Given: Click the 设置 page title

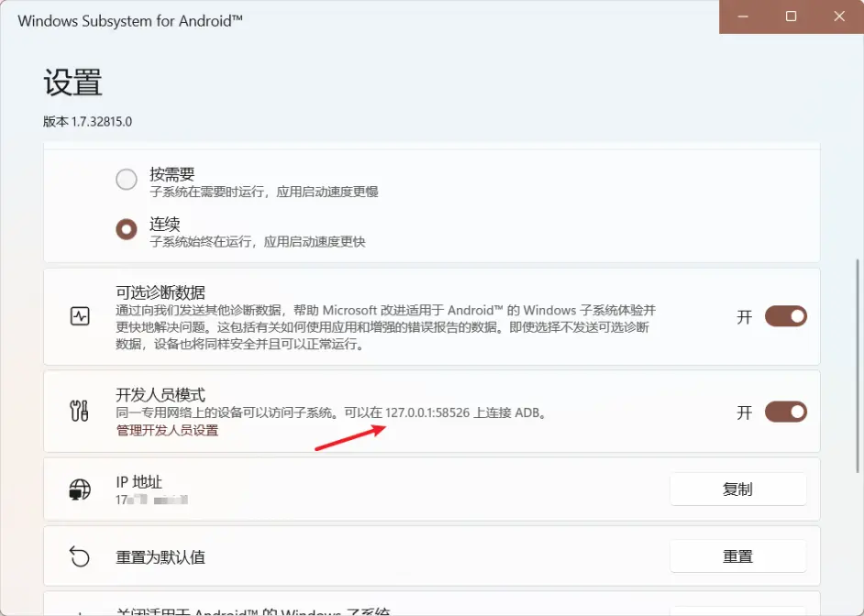Looking at the screenshot, I should click(72, 82).
